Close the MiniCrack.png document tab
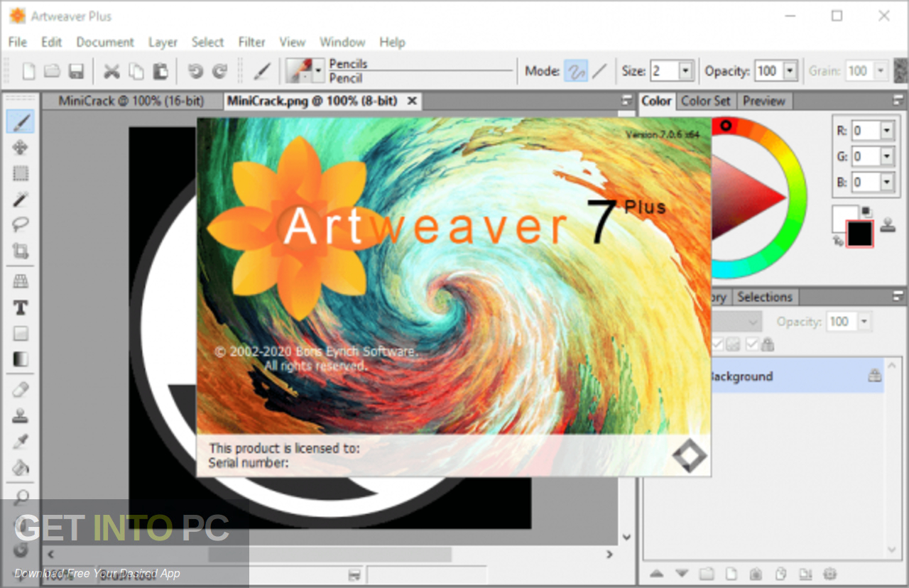This screenshot has height=588, width=909. (411, 101)
